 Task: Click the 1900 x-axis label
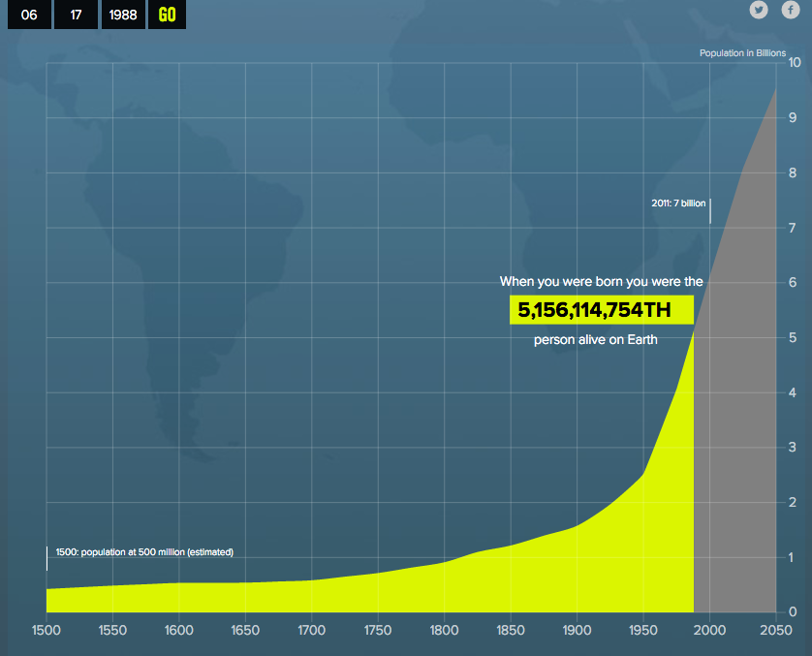pos(577,630)
